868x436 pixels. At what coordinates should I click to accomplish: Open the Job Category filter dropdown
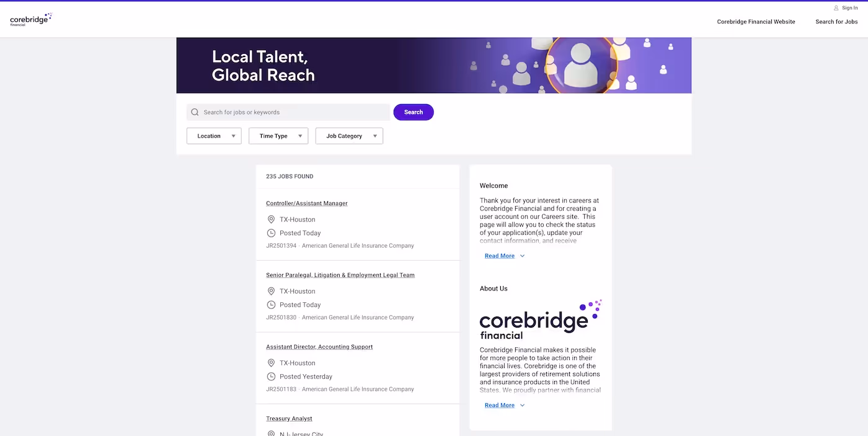click(x=348, y=136)
